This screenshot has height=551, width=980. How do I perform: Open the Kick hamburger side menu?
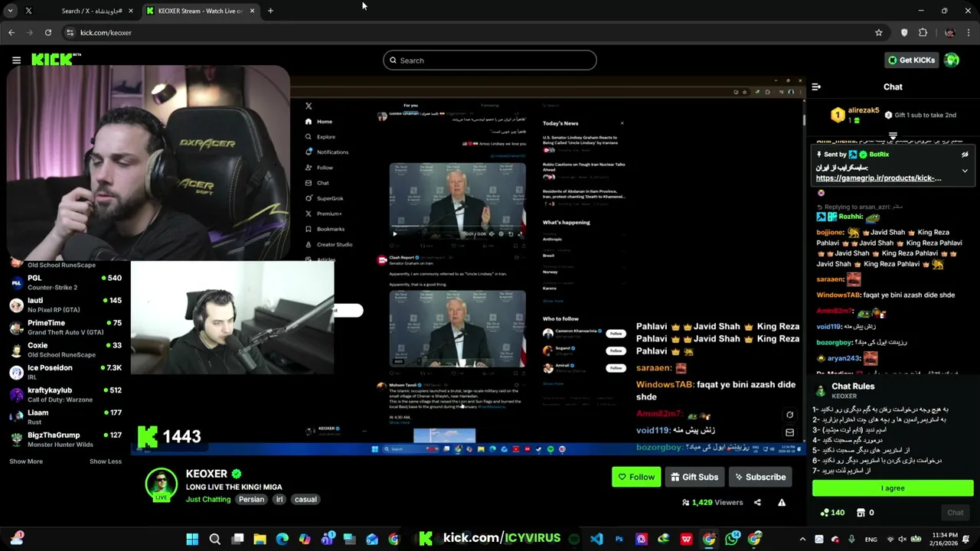pos(16,60)
